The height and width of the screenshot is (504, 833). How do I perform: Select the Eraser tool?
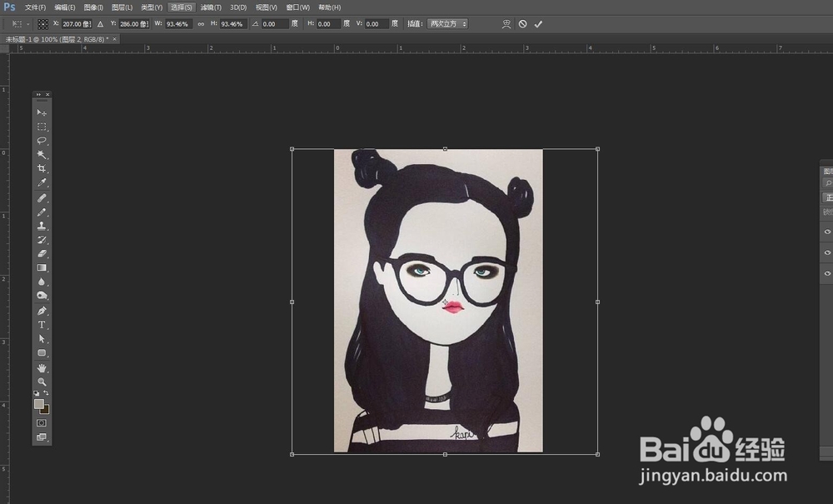tap(42, 253)
